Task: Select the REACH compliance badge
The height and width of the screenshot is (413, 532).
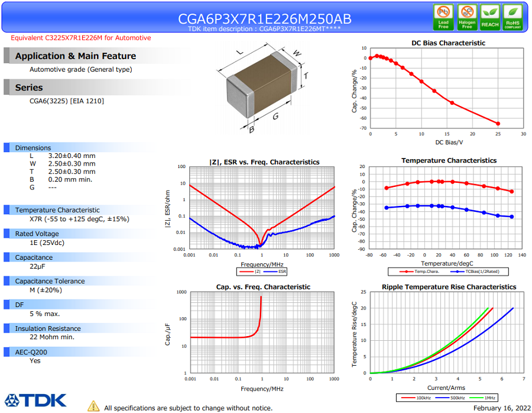Action: pos(490,17)
